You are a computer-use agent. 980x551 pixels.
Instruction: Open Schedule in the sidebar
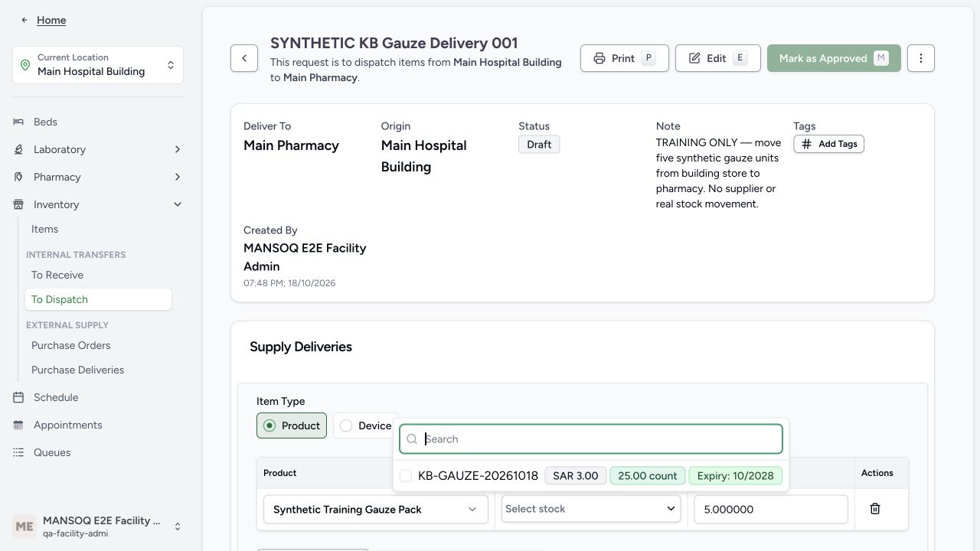tap(56, 397)
